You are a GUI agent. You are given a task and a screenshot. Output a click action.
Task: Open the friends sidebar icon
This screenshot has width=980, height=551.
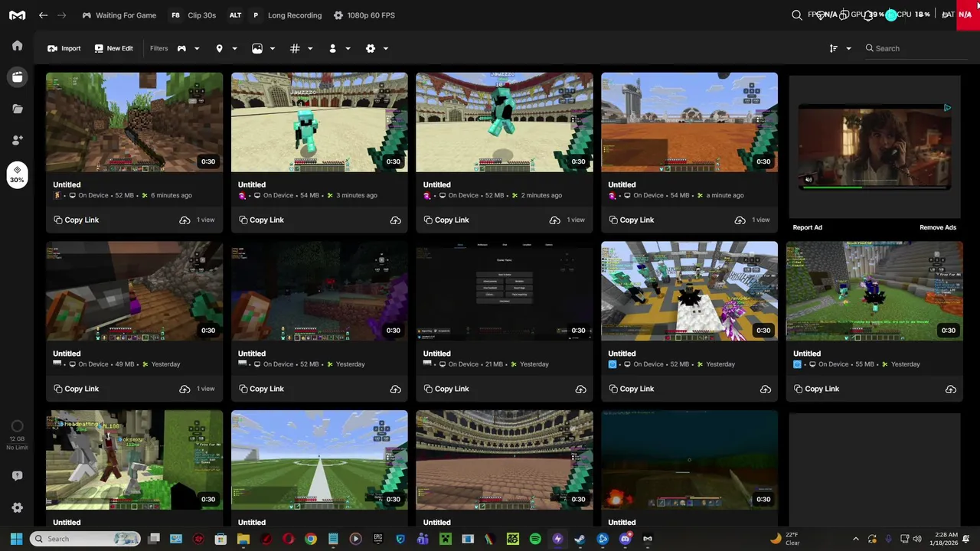(17, 140)
